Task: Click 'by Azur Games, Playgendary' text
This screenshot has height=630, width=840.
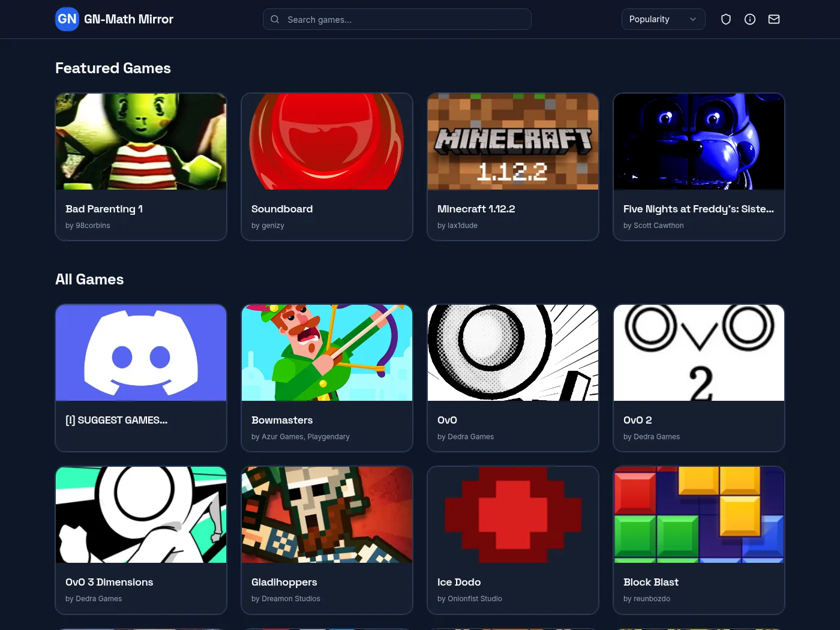Action: pyautogui.click(x=301, y=437)
